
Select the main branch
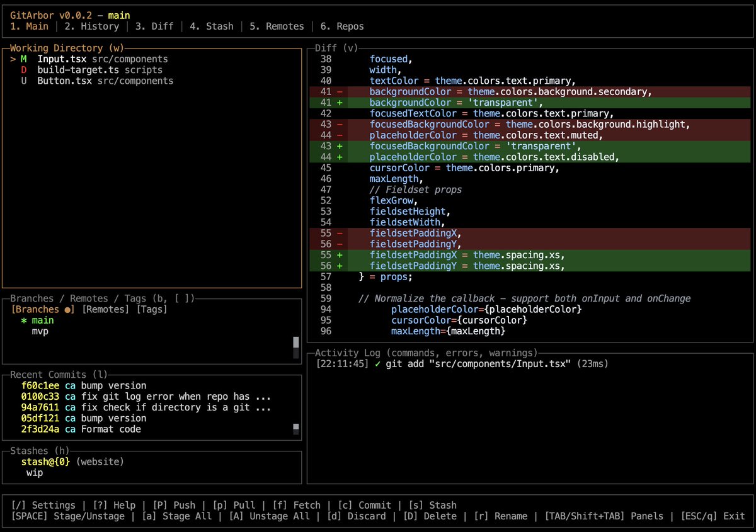[43, 320]
